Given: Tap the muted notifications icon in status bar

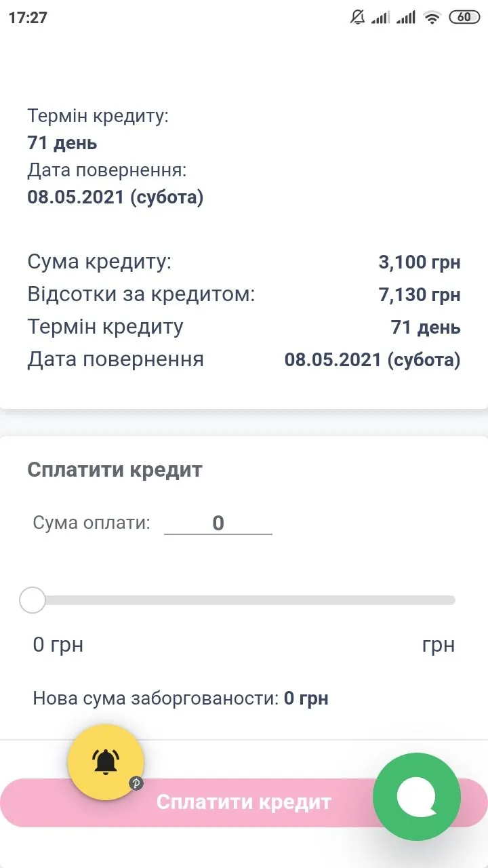Looking at the screenshot, I should click(357, 18).
